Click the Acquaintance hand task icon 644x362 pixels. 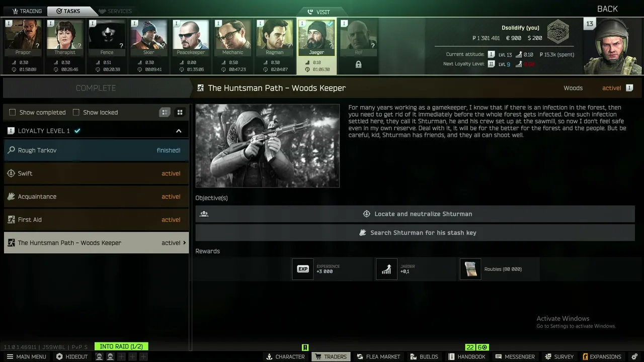pos(11,197)
